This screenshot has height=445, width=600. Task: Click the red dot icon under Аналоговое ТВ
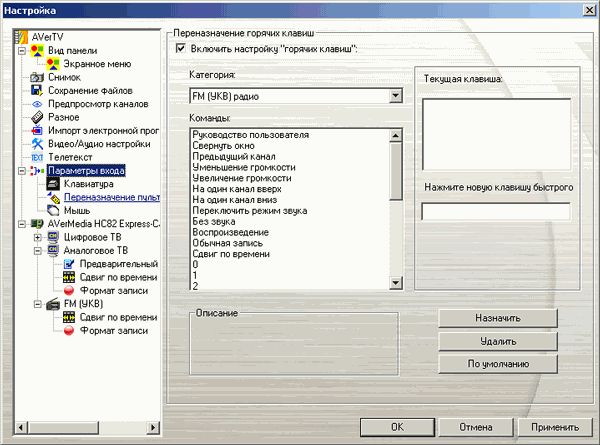point(69,290)
